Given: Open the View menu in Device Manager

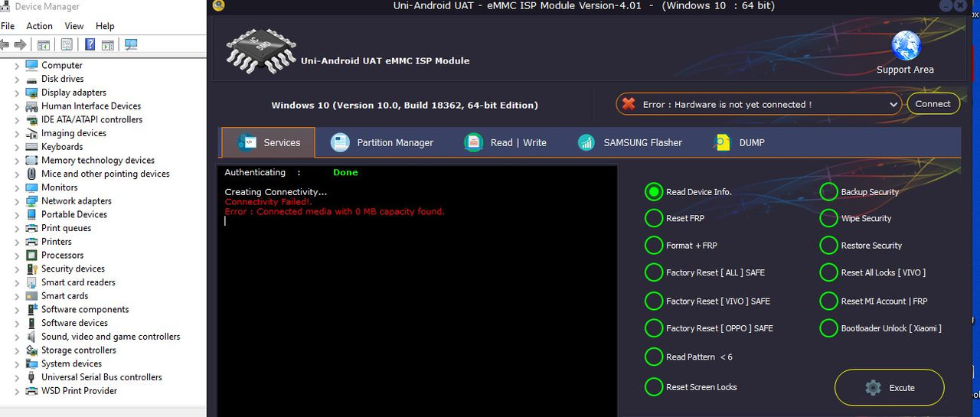Looking at the screenshot, I should click(x=74, y=26).
